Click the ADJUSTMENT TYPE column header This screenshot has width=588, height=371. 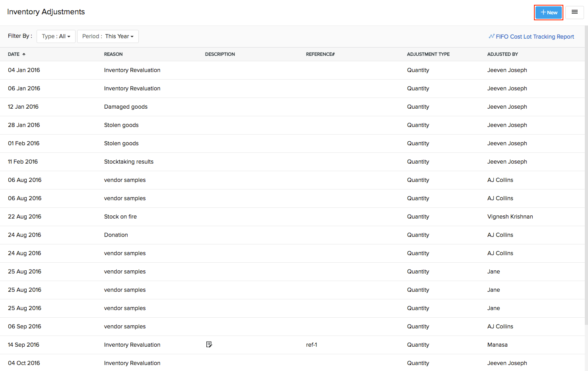click(x=428, y=54)
